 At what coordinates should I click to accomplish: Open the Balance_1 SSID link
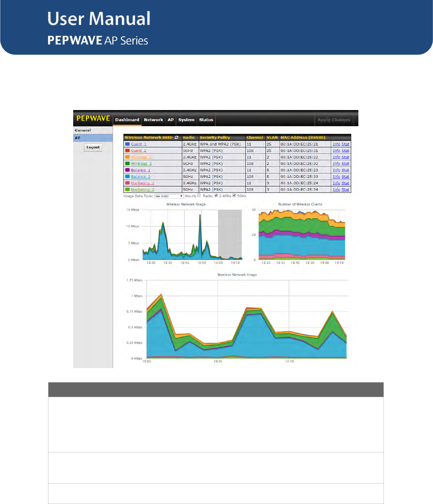(141, 170)
